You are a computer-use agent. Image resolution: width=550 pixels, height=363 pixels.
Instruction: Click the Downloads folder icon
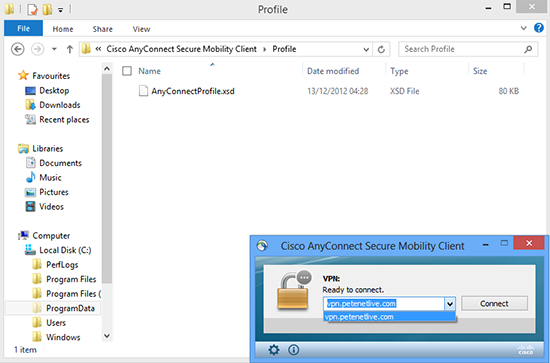click(x=31, y=105)
